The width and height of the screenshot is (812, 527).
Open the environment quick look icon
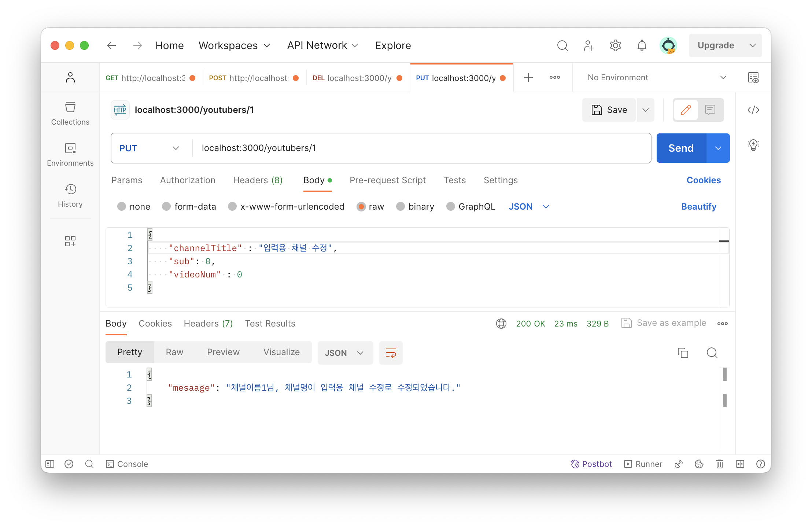753,78
